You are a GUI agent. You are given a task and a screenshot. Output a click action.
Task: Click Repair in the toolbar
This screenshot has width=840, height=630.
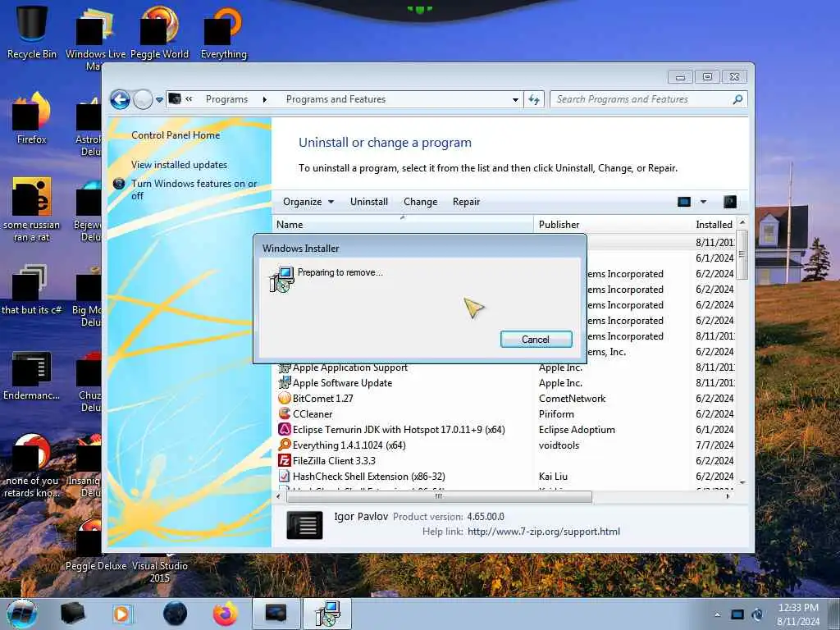point(466,202)
